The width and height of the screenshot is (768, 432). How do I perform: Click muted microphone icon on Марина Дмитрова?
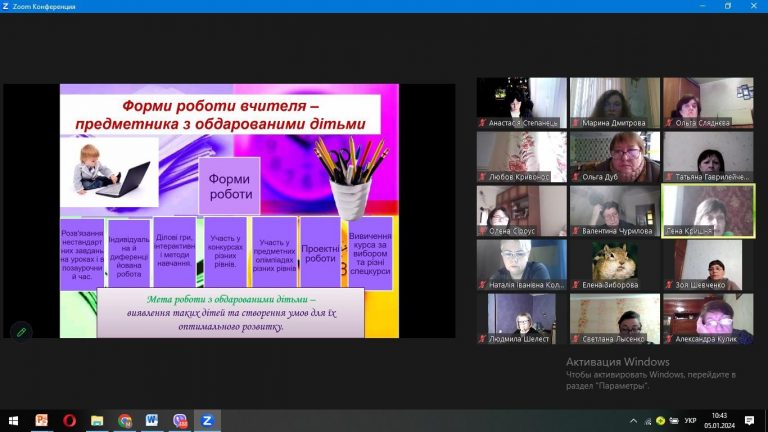576,123
